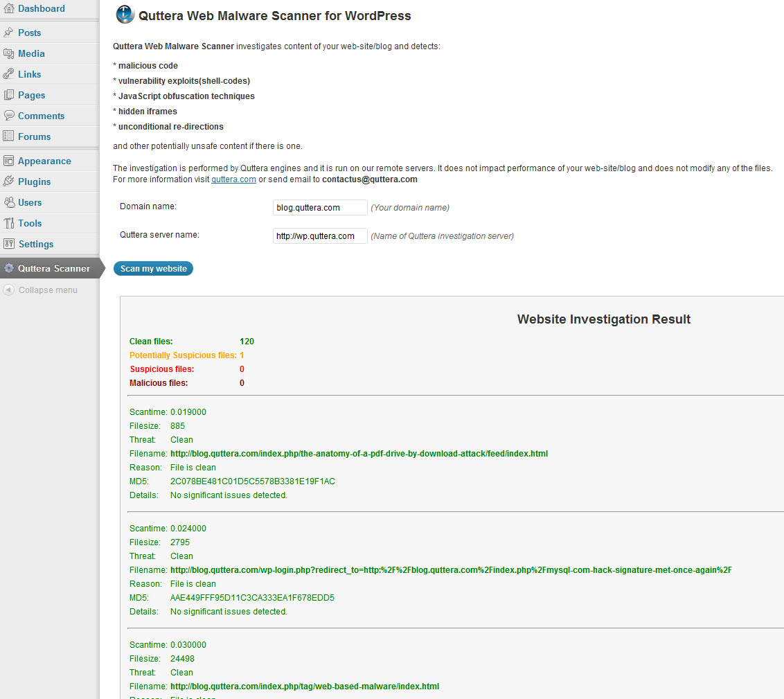Click Filesize value 2795

180,542
